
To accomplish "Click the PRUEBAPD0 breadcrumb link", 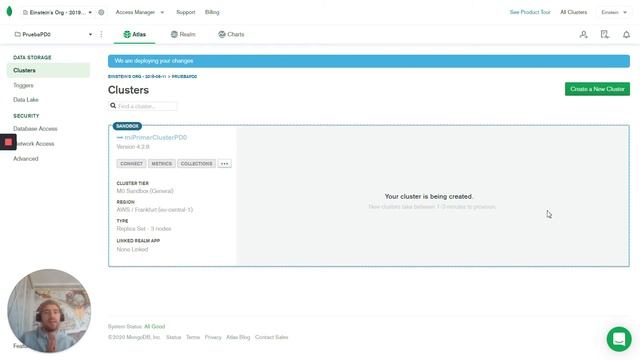I will [x=184, y=76].
